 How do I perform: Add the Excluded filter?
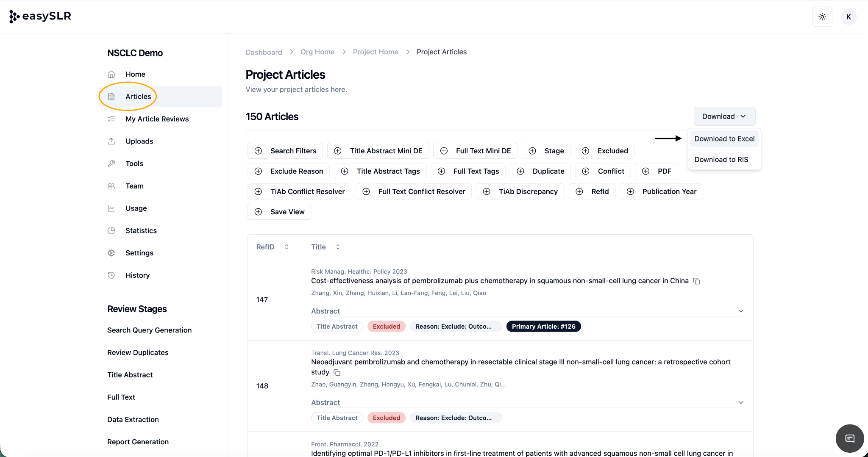605,151
